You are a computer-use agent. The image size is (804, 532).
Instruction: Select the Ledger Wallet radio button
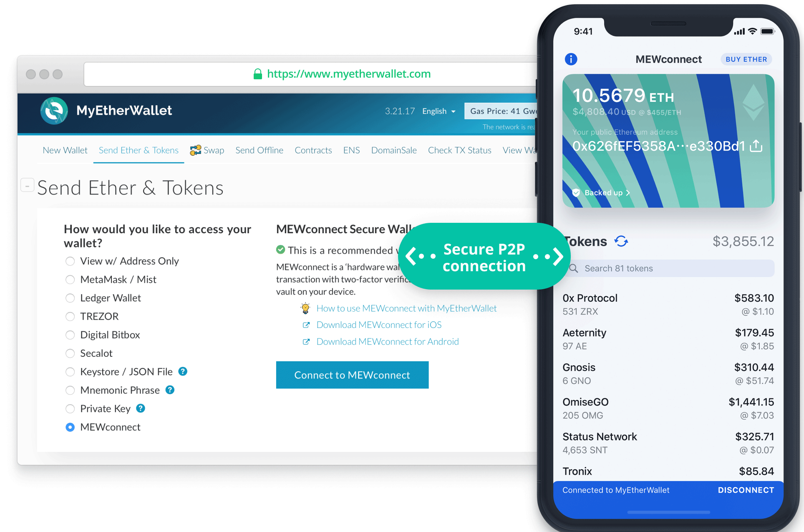click(70, 297)
